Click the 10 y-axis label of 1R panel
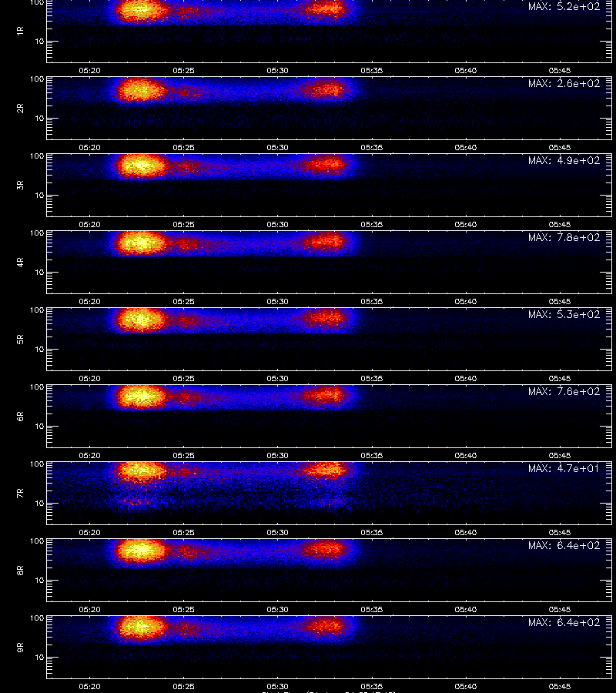Screen dimensions: 616x693 [x=39, y=42]
